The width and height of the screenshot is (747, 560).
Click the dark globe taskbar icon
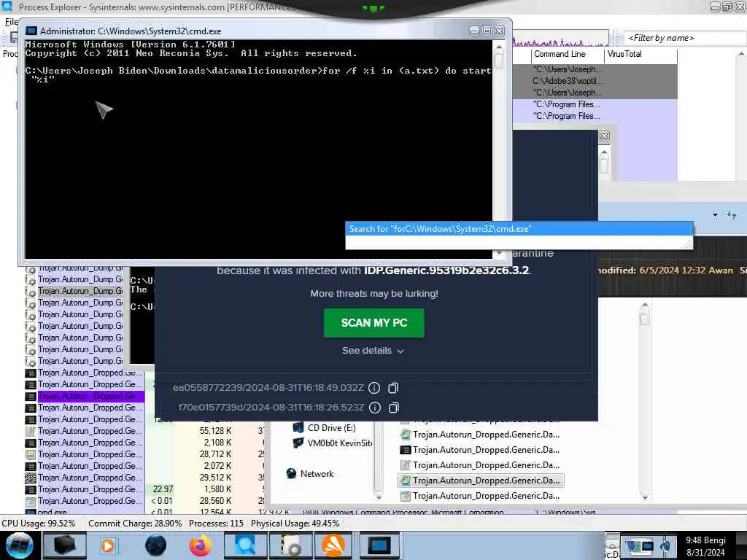point(155,545)
